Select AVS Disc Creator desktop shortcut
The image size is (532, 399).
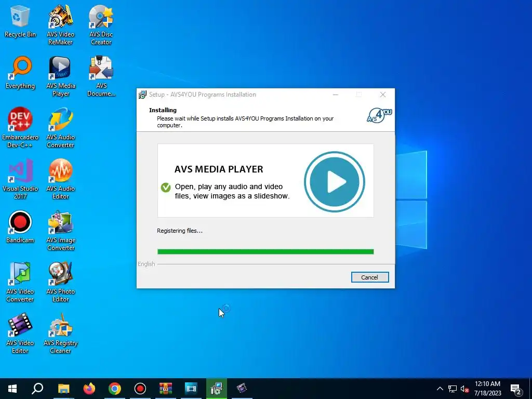(101, 25)
